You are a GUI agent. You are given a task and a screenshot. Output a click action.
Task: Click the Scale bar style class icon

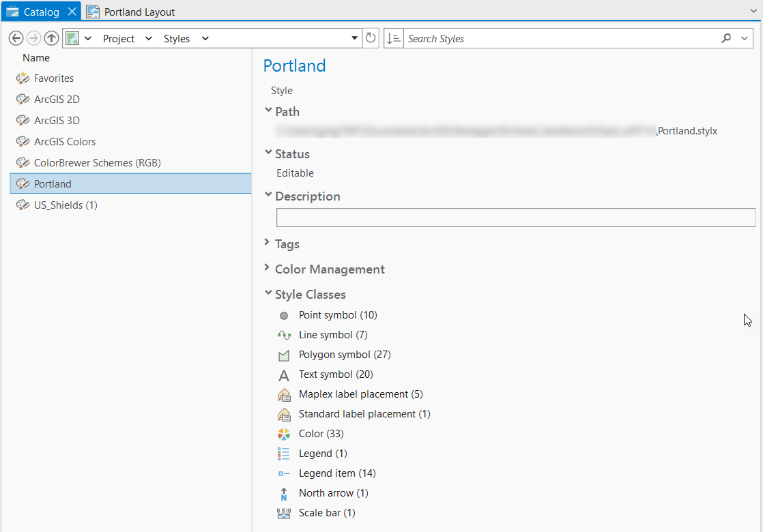coord(283,513)
